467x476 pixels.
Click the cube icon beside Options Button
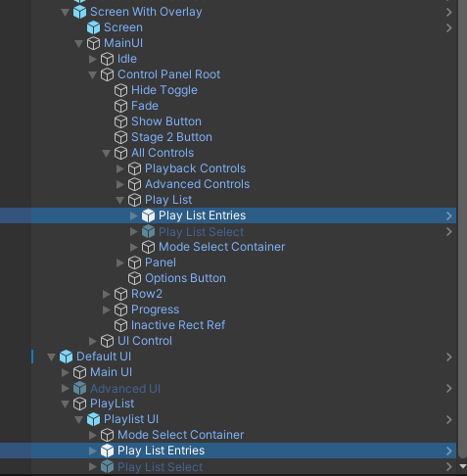134,278
